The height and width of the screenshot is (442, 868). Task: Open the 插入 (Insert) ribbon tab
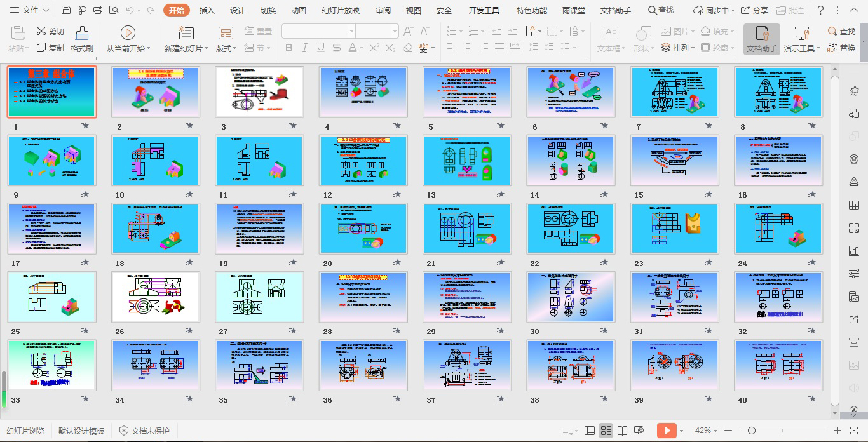coord(207,10)
